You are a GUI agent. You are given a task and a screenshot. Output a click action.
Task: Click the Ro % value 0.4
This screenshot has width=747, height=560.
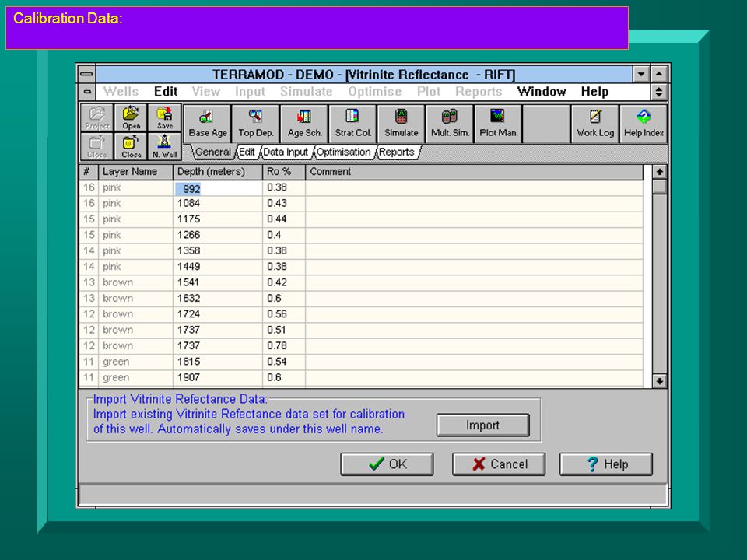(x=284, y=235)
